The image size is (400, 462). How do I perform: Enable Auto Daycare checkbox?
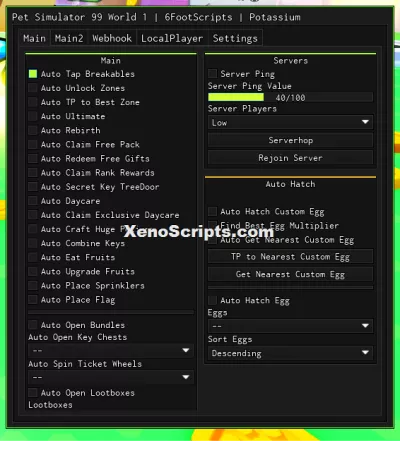point(33,201)
